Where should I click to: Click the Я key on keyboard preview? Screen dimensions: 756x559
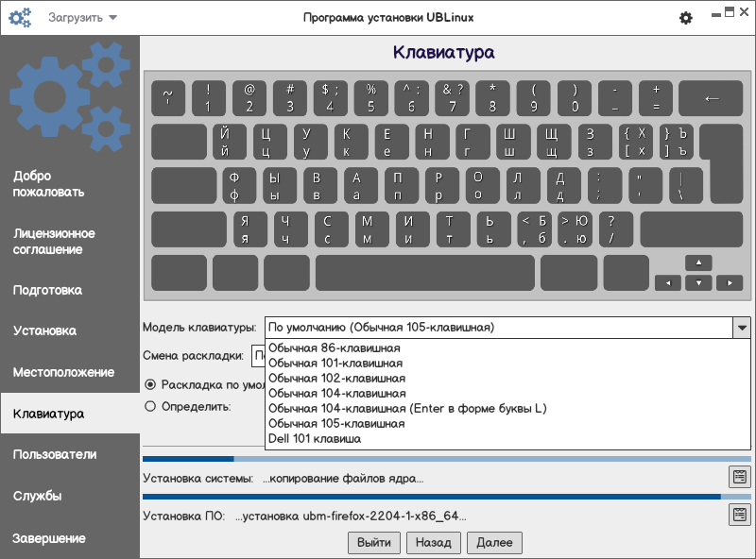coord(250,229)
